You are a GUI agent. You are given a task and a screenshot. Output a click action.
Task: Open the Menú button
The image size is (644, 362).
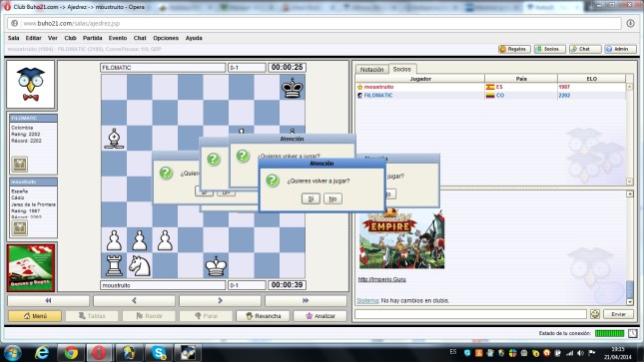(35, 315)
